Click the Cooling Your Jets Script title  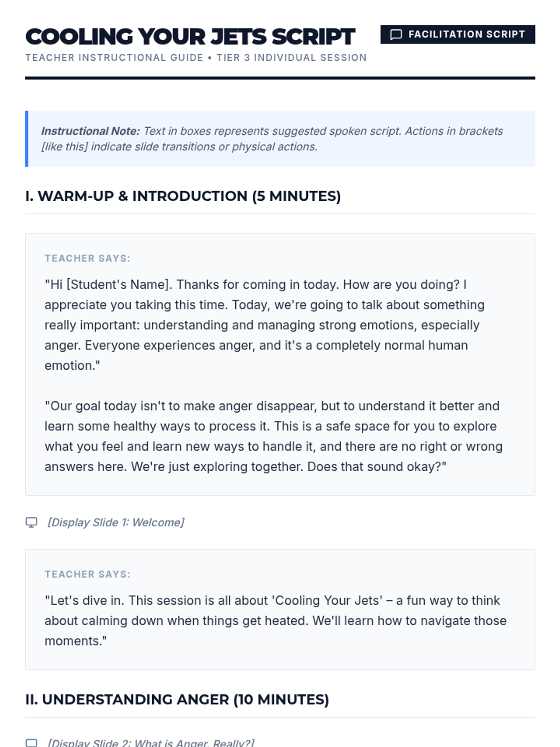(x=190, y=37)
